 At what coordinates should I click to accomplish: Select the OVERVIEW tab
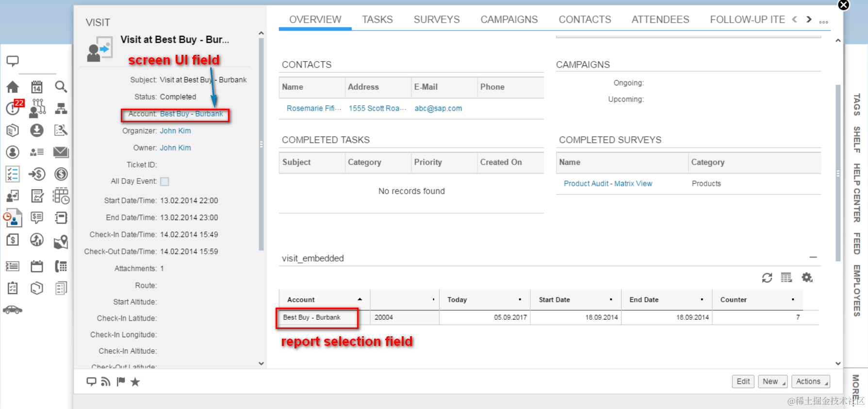click(315, 19)
